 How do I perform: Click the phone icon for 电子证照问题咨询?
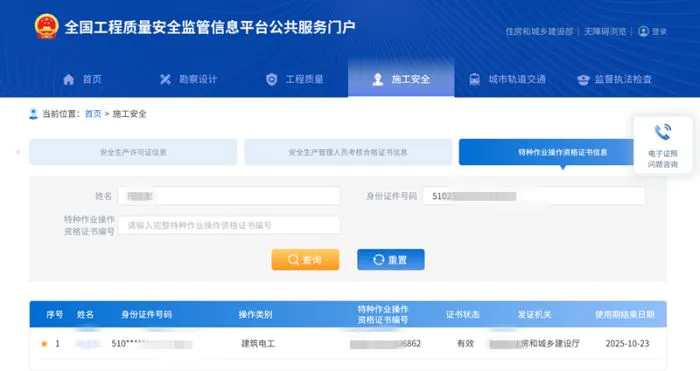tap(662, 132)
